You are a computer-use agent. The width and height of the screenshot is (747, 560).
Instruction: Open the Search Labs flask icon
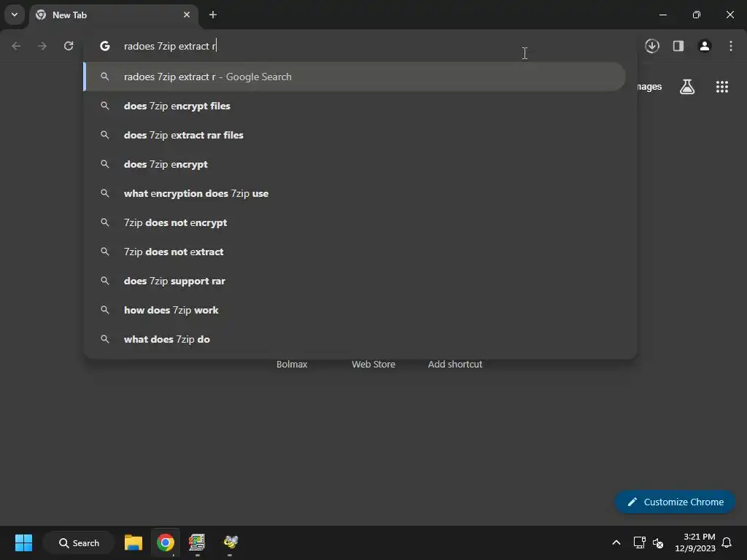[687, 87]
